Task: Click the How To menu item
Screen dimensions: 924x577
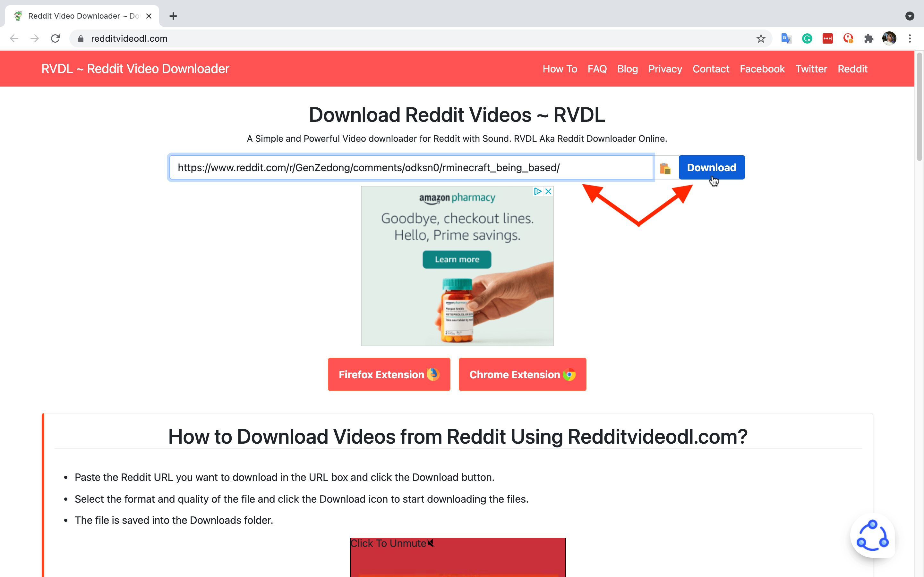Action: (x=560, y=69)
